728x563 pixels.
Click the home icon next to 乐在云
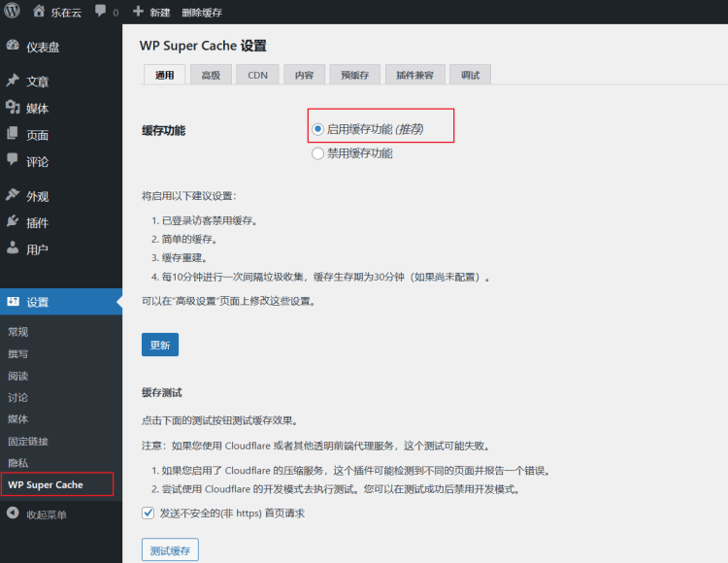39,11
